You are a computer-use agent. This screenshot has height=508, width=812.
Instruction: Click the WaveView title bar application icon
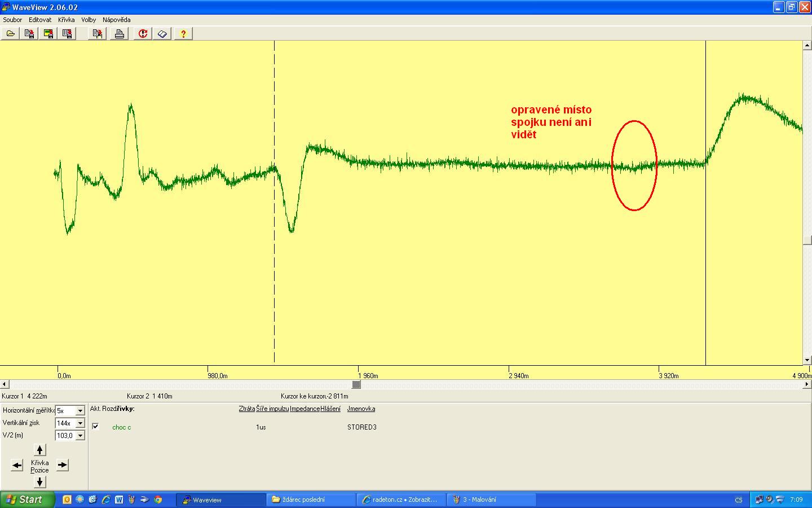point(6,7)
